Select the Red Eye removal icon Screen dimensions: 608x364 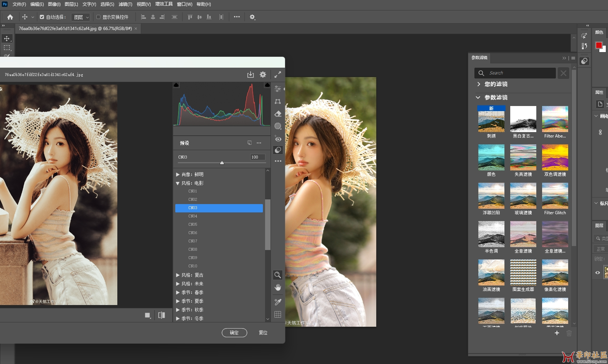point(278,139)
